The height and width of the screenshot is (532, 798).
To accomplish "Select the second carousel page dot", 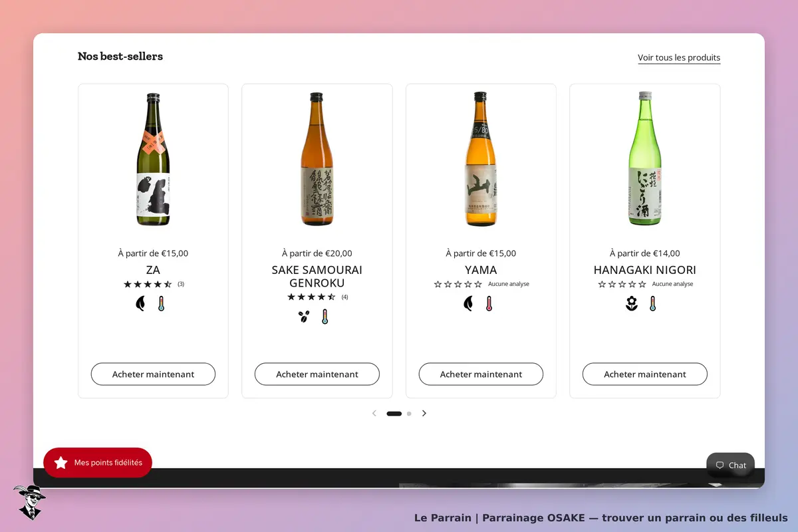I will (409, 414).
